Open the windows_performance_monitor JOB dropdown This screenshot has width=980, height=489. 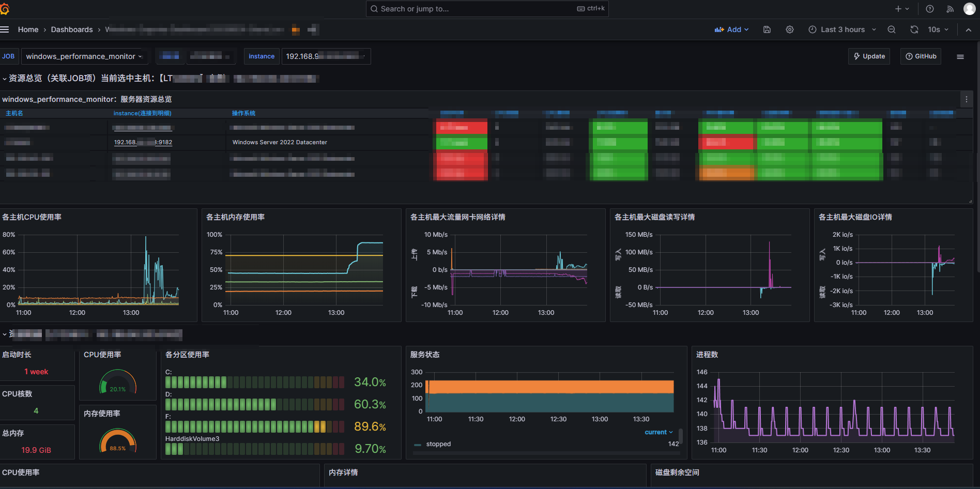84,56
